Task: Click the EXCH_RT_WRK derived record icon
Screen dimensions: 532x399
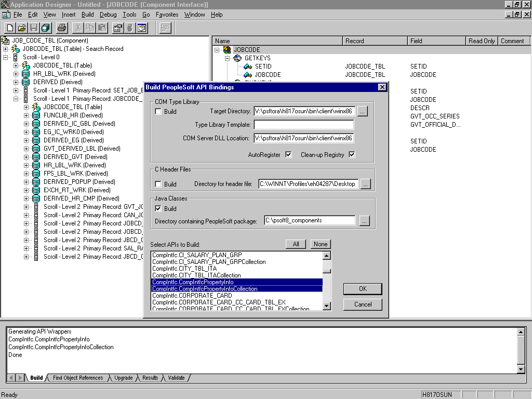Action: [x=36, y=190]
